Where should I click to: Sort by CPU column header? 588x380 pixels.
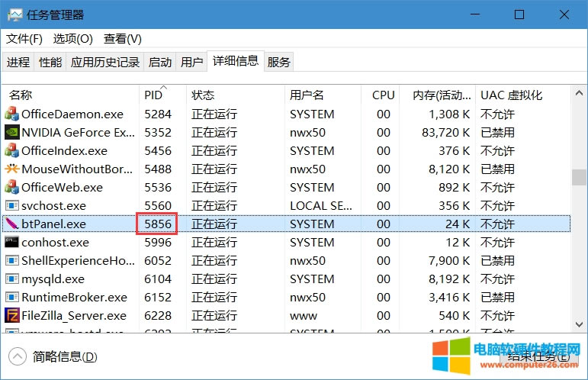coord(383,95)
